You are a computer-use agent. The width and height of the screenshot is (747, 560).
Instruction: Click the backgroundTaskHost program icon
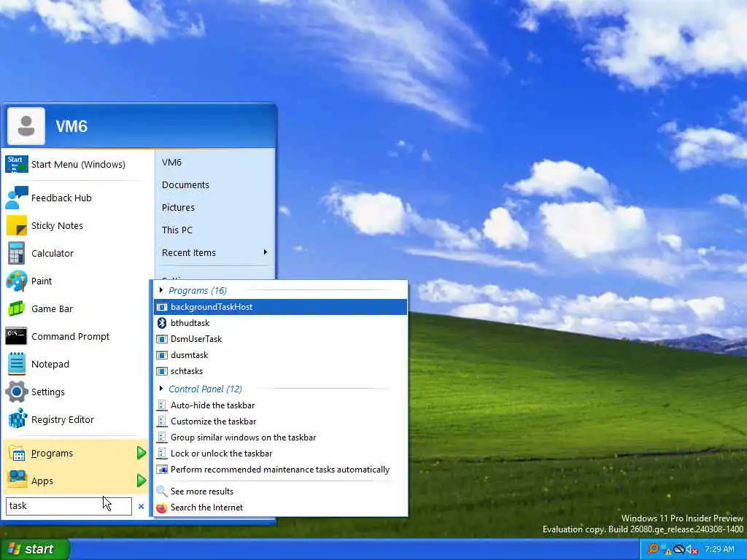click(162, 307)
